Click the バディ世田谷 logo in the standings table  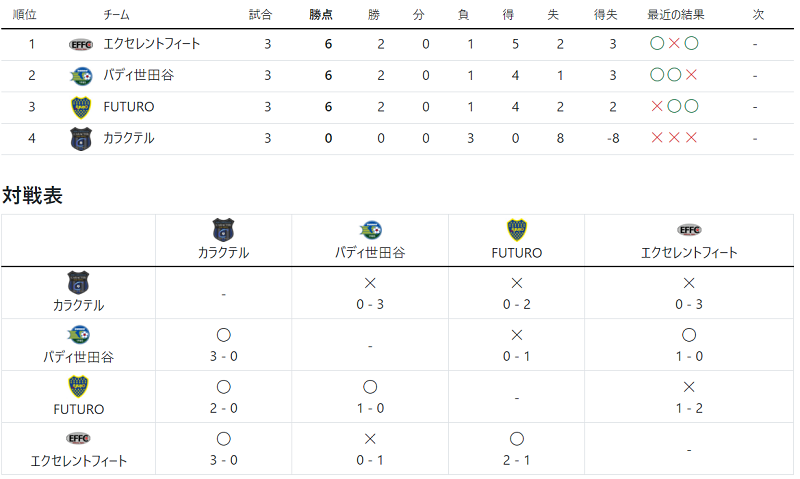pyautogui.click(x=81, y=76)
